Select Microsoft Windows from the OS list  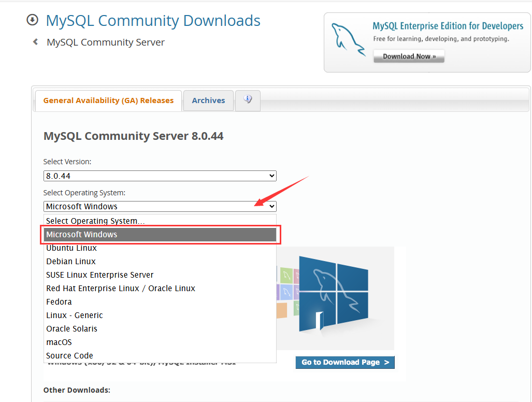[x=160, y=235]
